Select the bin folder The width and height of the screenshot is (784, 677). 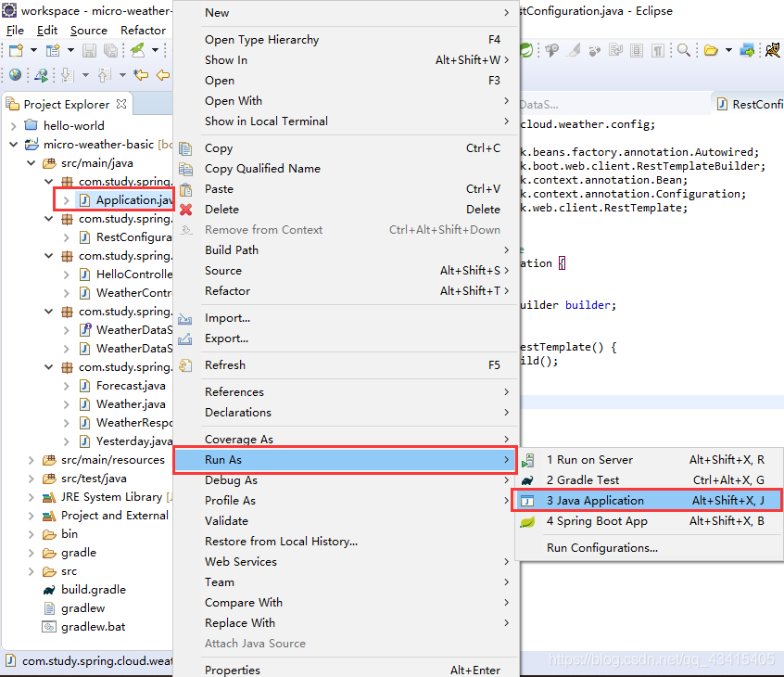coord(70,534)
